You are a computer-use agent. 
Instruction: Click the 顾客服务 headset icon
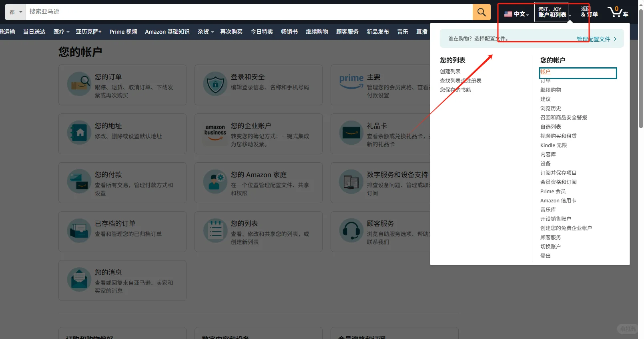[351, 230]
